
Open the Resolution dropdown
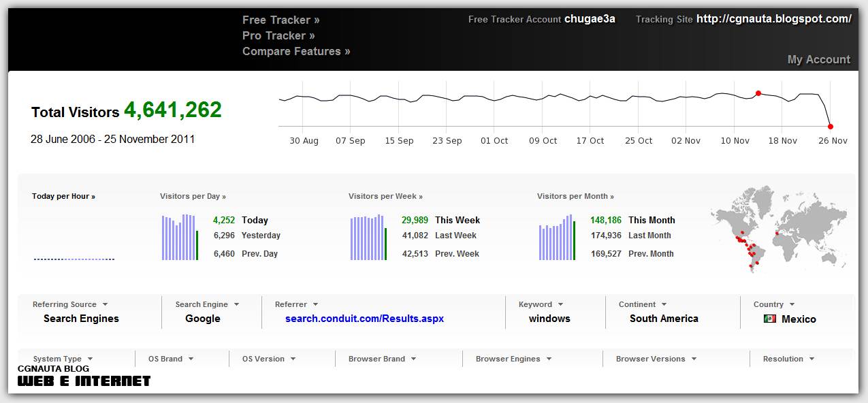coord(788,359)
